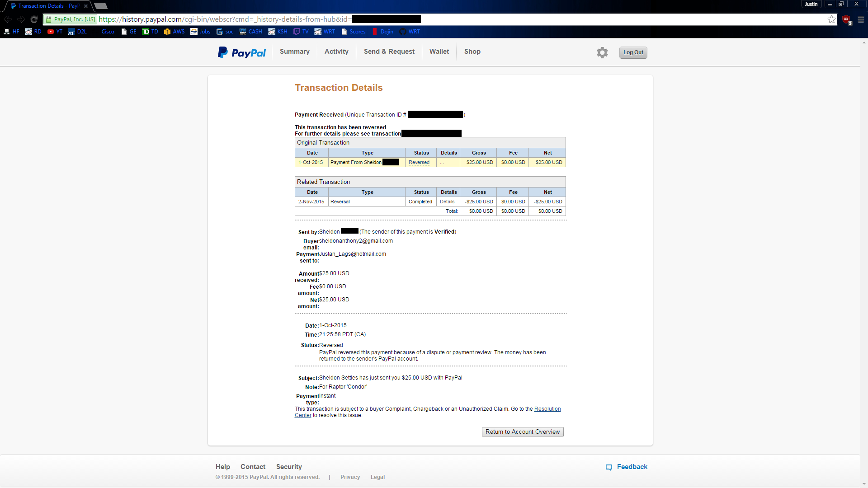Click the Contact footer link

253,467
